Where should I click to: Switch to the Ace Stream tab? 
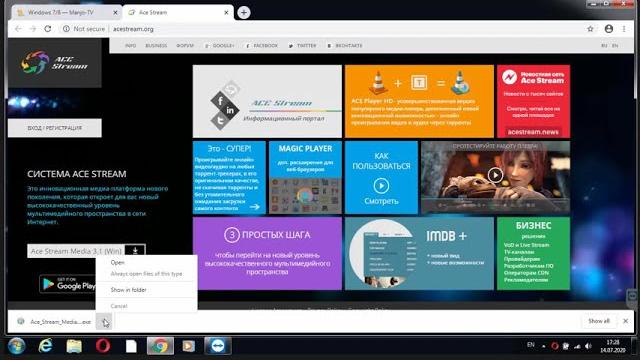point(178,13)
